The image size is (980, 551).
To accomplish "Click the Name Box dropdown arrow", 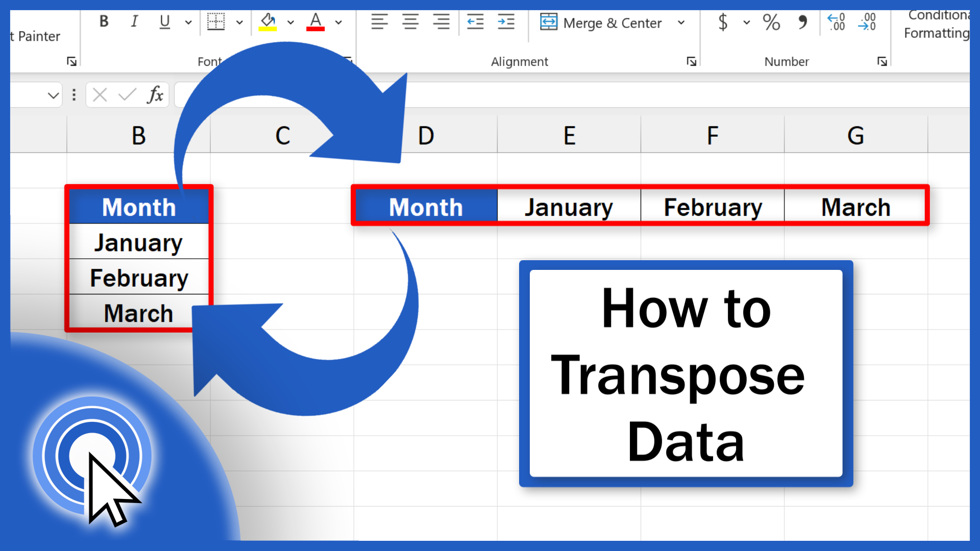I will point(53,95).
